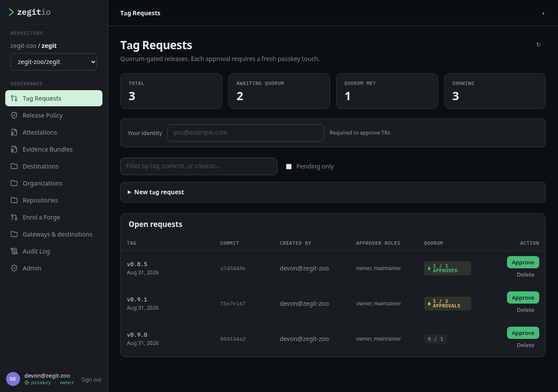Click the QUORUM column header
The height and width of the screenshot is (392, 558).
point(433,243)
